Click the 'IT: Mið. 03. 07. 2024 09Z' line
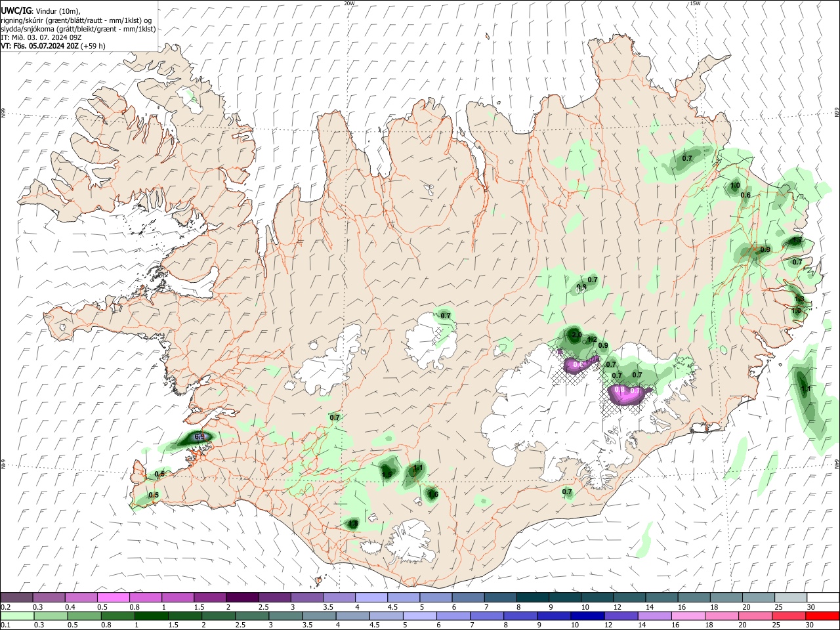This screenshot has width=840, height=630. 41,37
